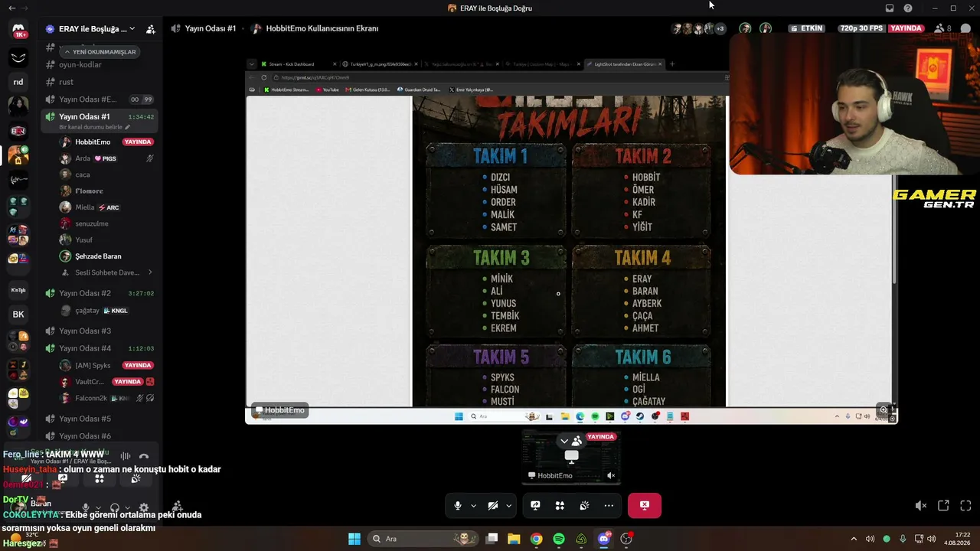
Task: Open the +3 hidden viewers list
Action: [720, 28]
